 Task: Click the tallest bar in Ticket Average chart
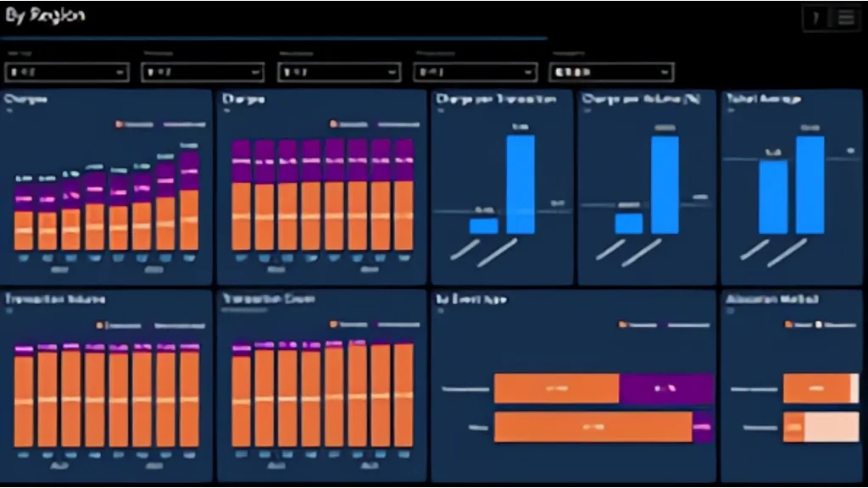click(810, 184)
